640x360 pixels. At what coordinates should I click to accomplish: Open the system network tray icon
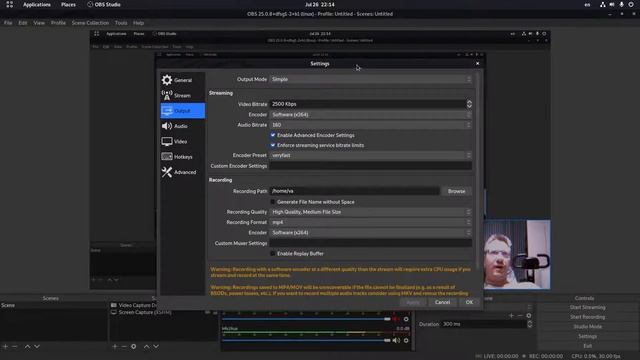point(602,4)
